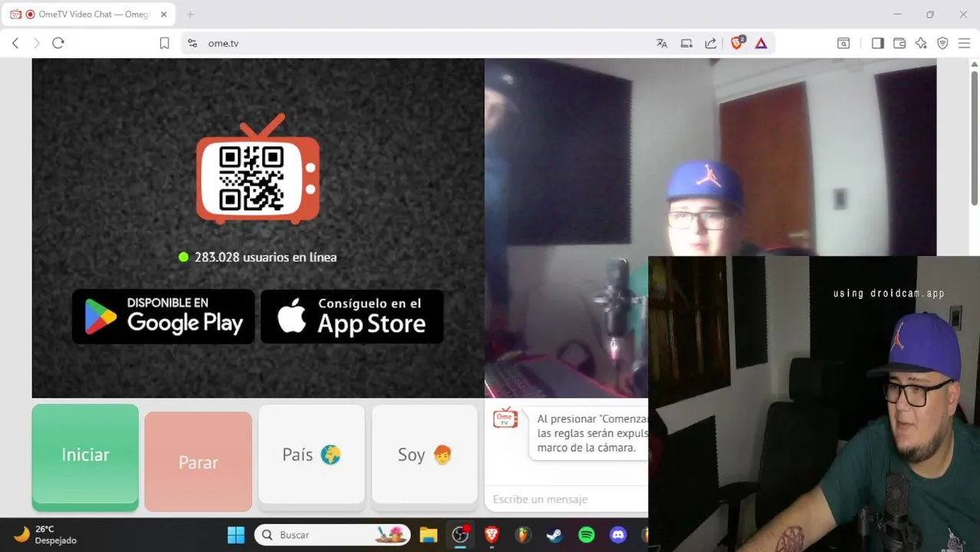The height and width of the screenshot is (552, 980).
Task: Click the cast/install app icon in address bar
Action: [686, 44]
